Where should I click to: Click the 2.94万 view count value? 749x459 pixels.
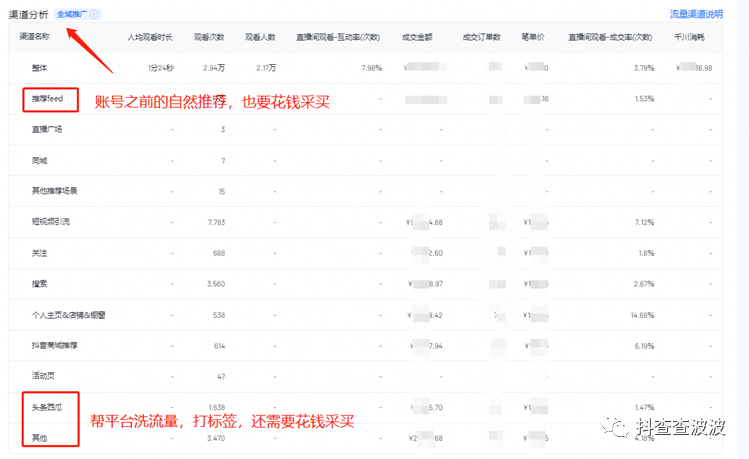tap(214, 68)
